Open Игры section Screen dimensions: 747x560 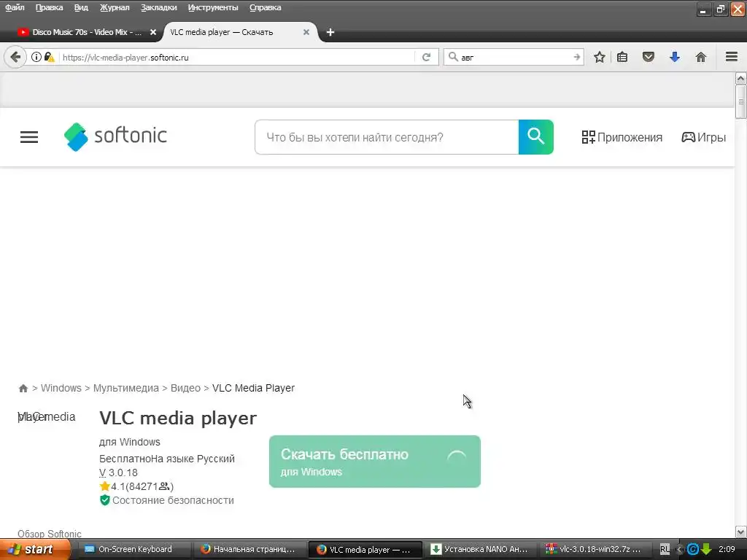click(x=704, y=137)
